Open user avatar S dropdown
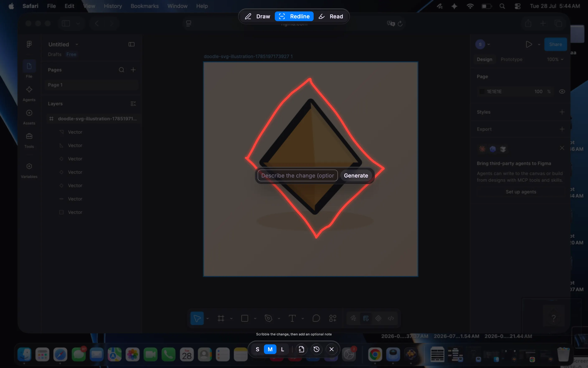588x368 pixels. coord(483,44)
